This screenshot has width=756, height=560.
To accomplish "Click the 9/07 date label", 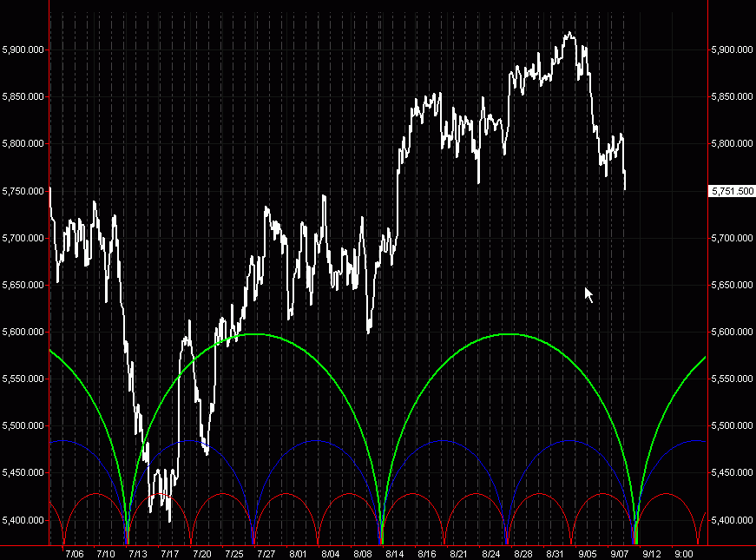I will 619,554.
